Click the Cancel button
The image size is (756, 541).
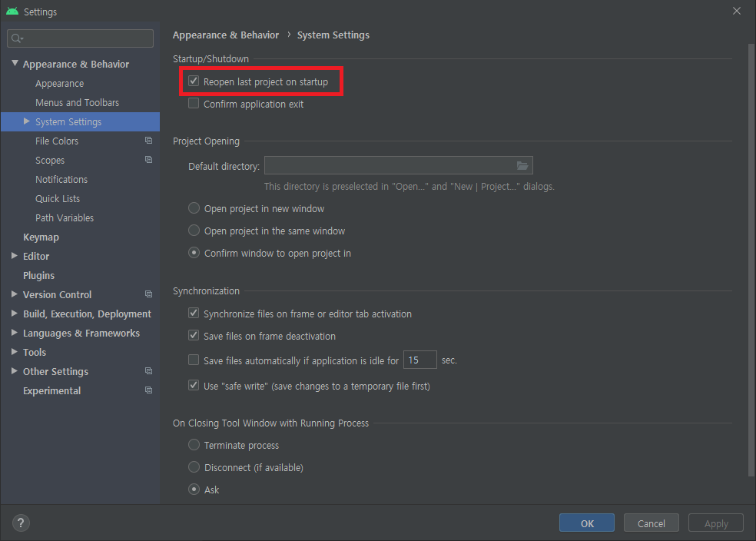tap(651, 523)
